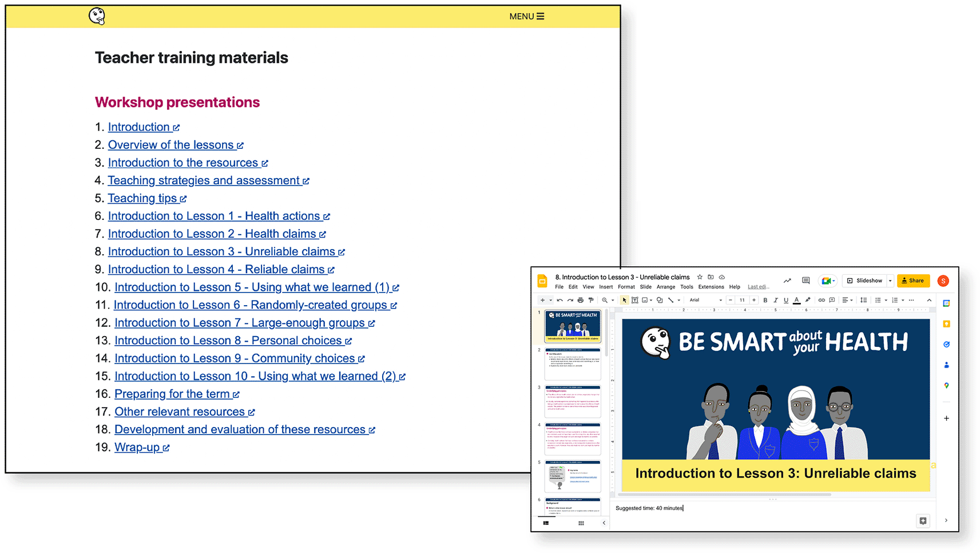
Task: Open the Tools menu in Slides
Action: tap(687, 287)
